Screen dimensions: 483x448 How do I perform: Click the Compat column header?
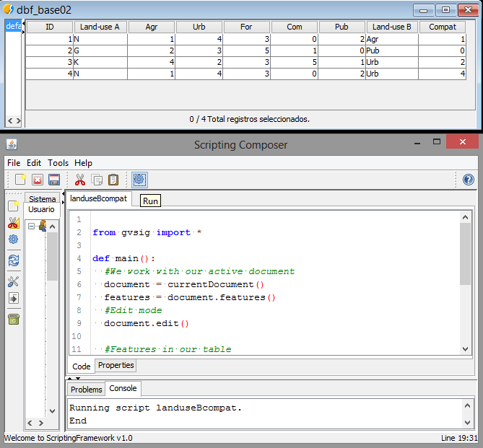443,27
